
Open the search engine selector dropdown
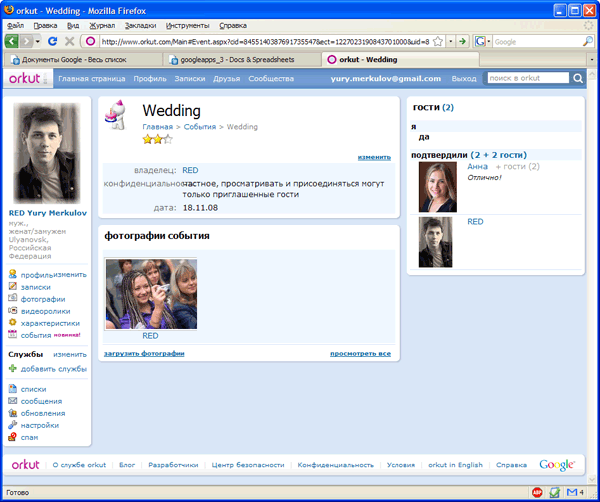(x=483, y=41)
